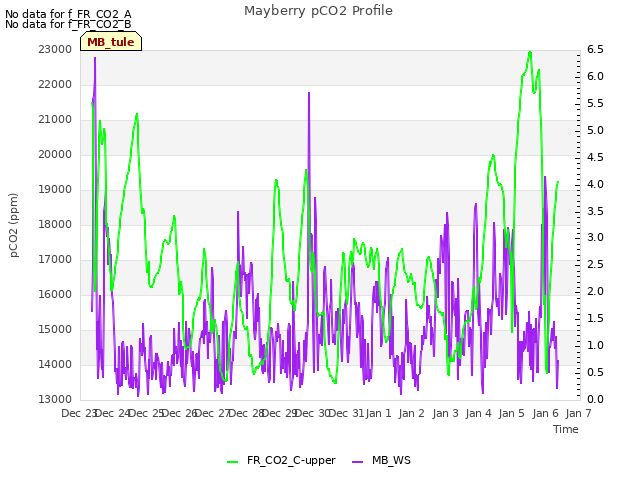Click the 'No data for f_FR_CO2_A' message

[x=68, y=14]
